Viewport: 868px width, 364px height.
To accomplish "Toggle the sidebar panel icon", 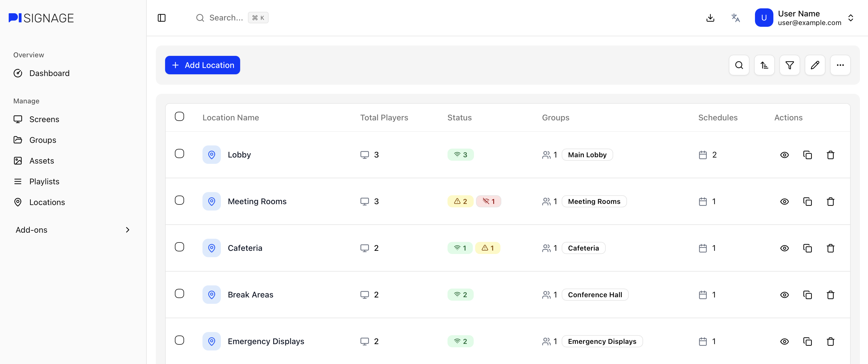I will click(161, 18).
